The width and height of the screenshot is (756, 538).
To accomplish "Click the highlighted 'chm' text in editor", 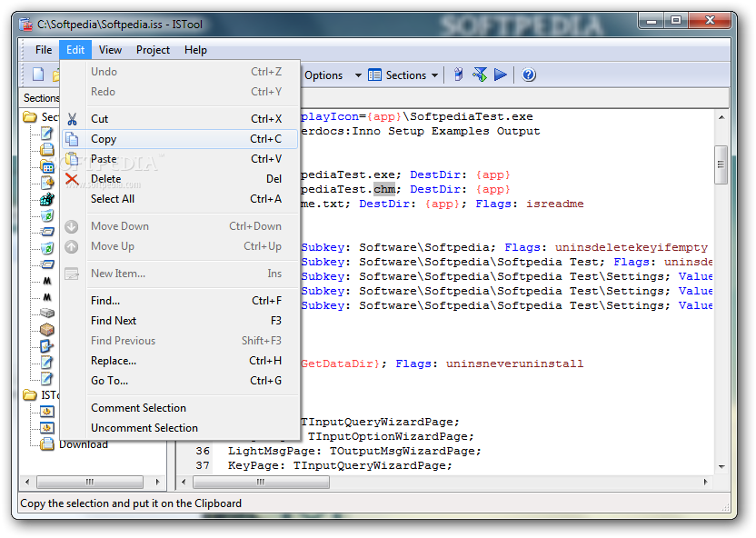I will point(384,189).
